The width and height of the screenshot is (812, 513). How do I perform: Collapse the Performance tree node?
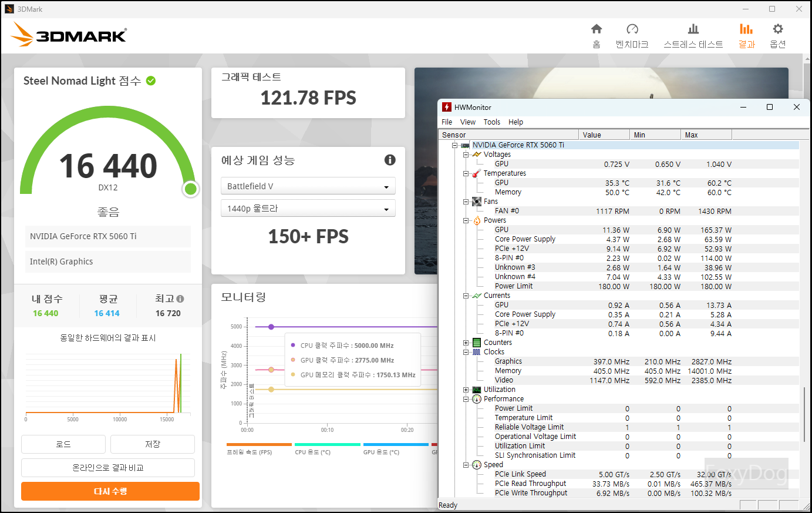pyautogui.click(x=466, y=399)
